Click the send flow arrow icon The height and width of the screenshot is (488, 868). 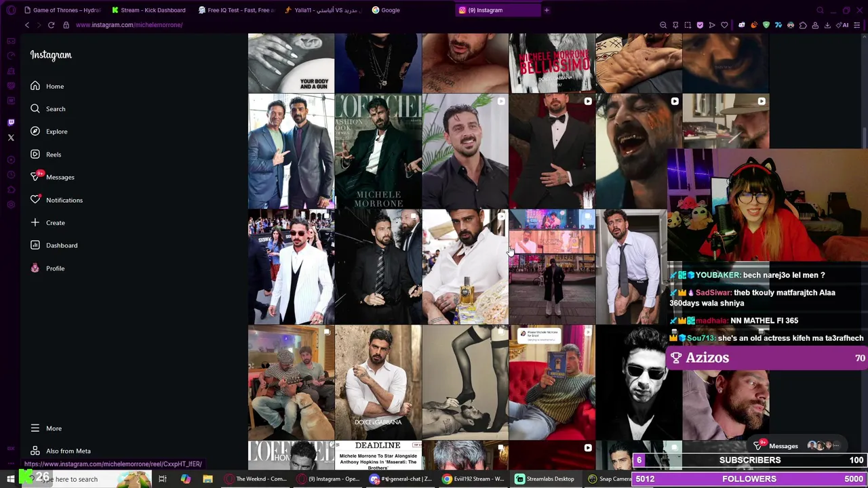tap(712, 25)
